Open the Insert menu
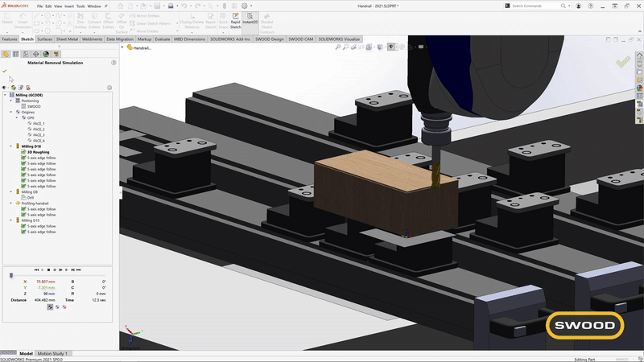 coord(69,6)
